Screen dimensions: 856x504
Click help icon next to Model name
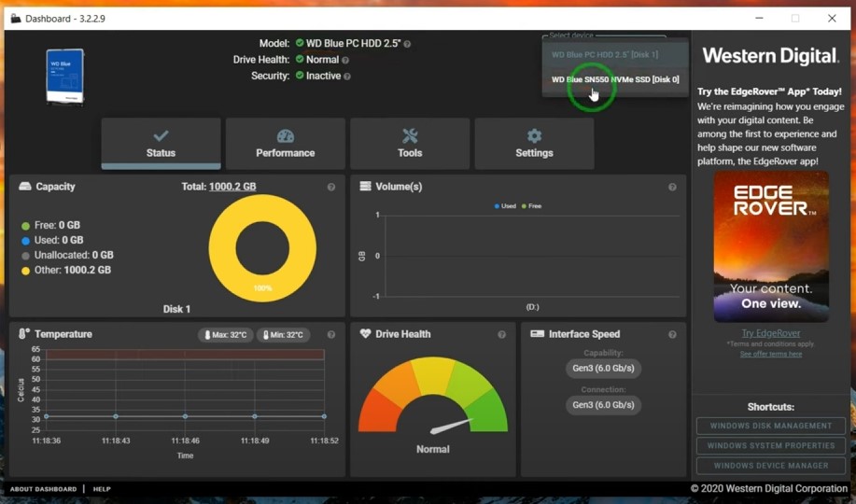click(407, 44)
